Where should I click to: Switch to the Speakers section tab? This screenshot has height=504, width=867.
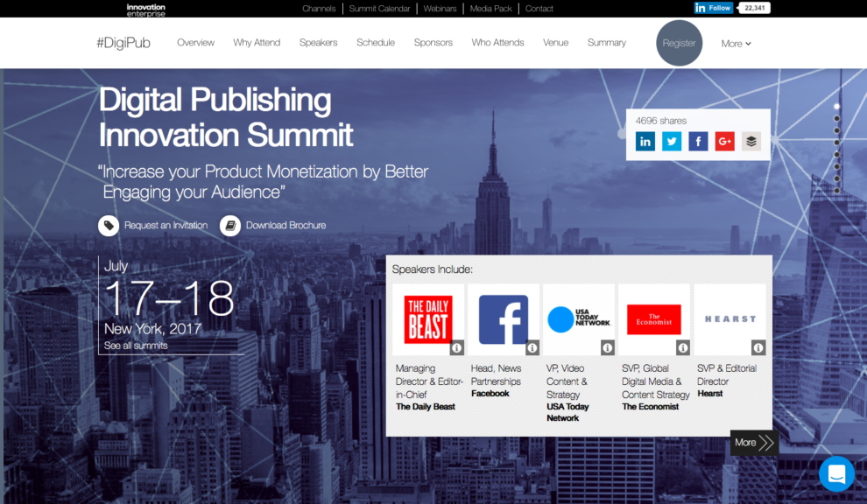point(318,42)
